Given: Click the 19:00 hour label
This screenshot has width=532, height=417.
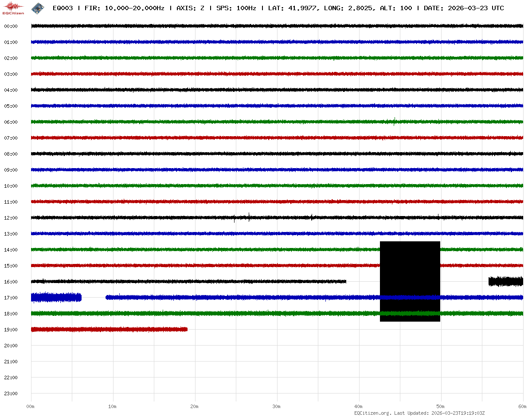Looking at the screenshot, I should point(11,330).
